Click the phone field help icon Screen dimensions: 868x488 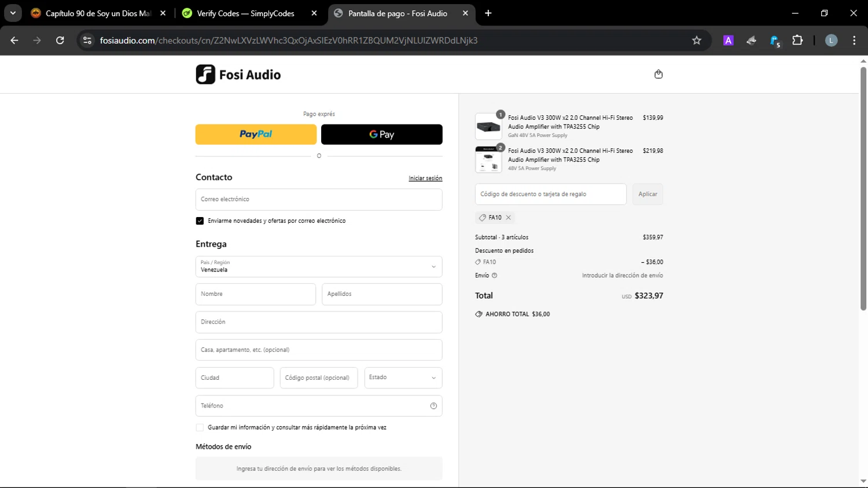click(433, 406)
